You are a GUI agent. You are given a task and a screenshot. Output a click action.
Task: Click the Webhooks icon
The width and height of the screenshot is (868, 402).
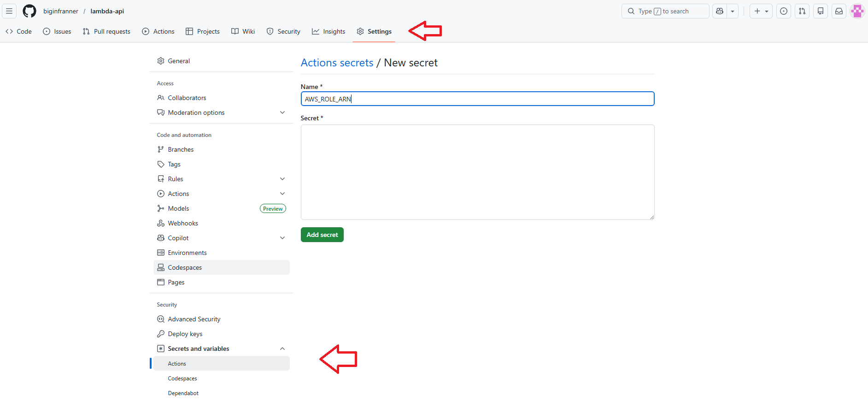pyautogui.click(x=161, y=223)
